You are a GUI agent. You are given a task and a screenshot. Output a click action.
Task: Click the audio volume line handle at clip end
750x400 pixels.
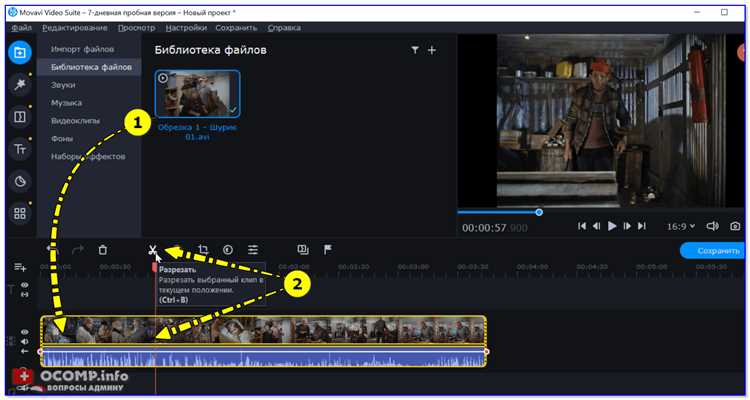486,351
